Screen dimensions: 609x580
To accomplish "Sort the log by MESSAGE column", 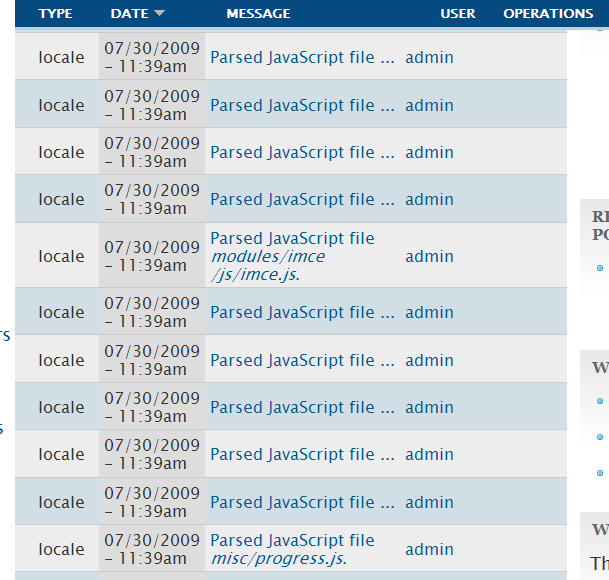I will 258,14.
